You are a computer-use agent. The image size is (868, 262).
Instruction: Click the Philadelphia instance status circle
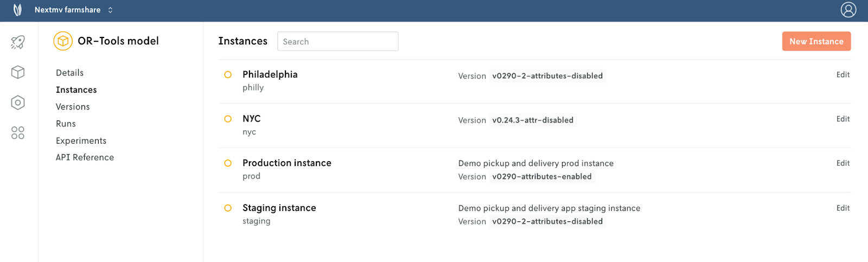[x=228, y=75]
